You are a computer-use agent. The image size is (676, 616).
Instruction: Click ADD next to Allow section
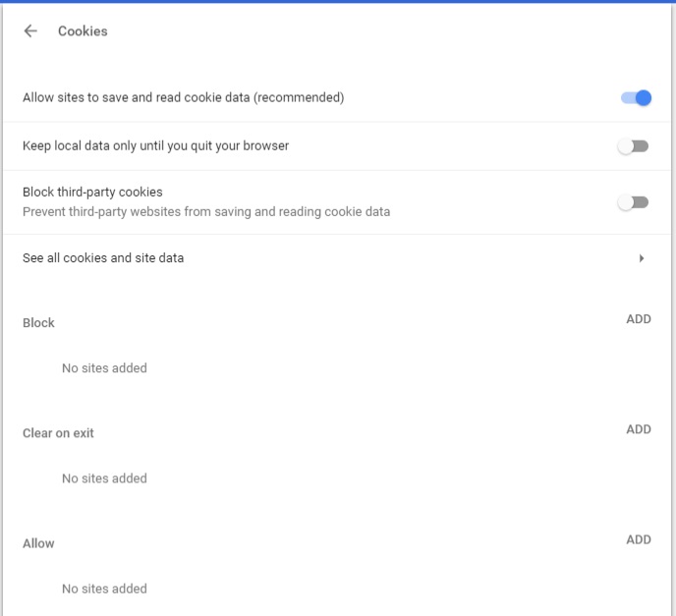[639, 539]
